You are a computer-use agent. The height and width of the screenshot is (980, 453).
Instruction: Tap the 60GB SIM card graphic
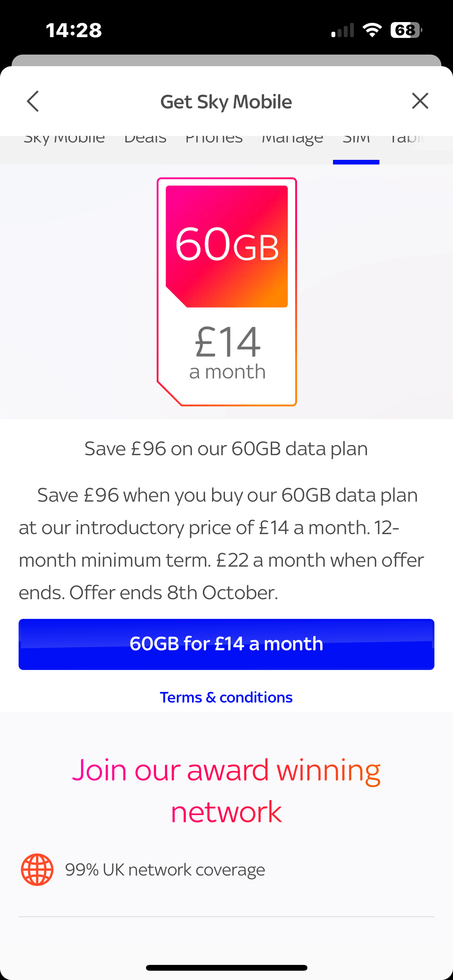(x=227, y=291)
